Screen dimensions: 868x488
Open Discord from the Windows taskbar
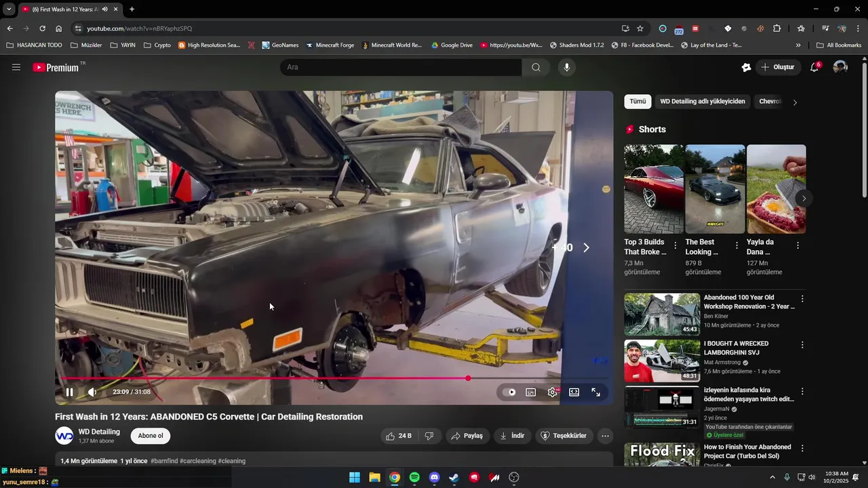pos(434,477)
